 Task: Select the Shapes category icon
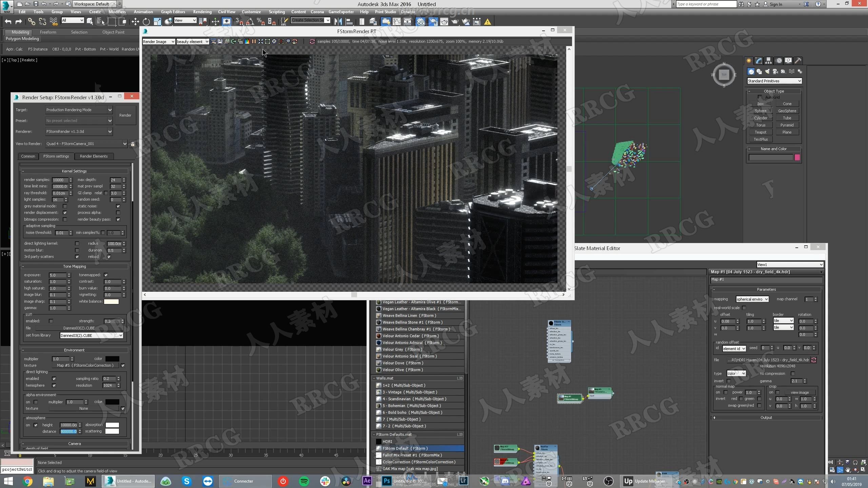tap(759, 72)
